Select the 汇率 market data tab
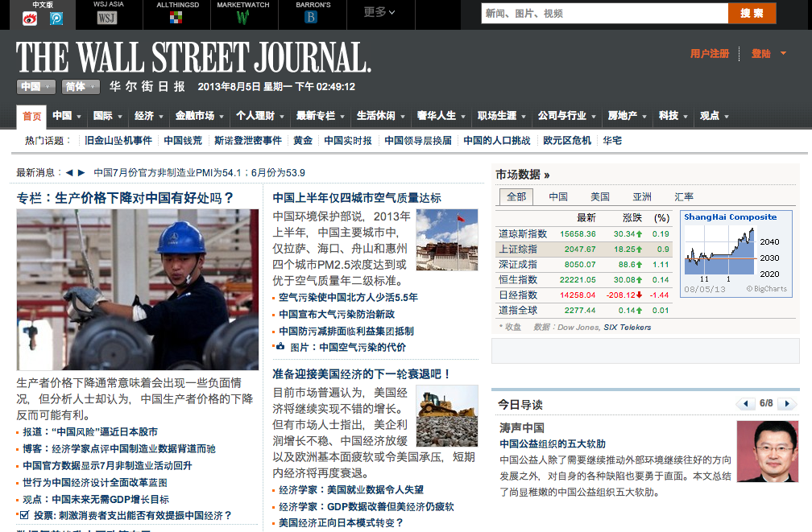Viewport: 812px width, 532px height. click(x=684, y=196)
